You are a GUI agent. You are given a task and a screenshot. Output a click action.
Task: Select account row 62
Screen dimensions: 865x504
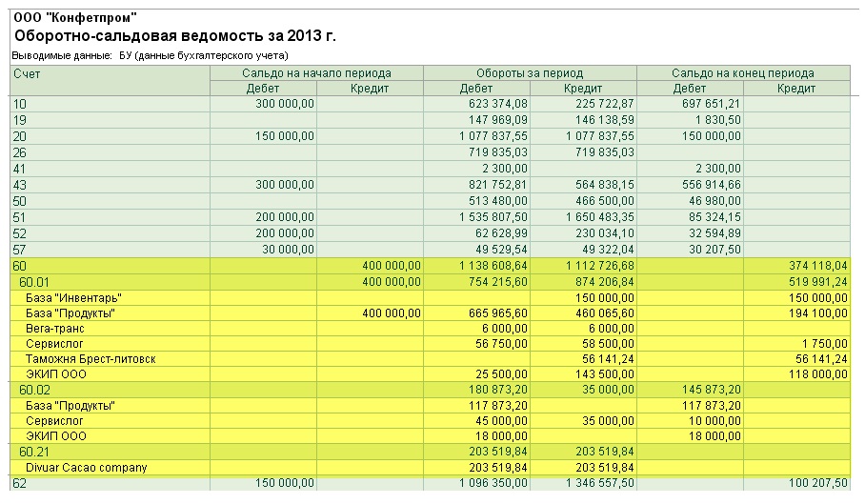(x=431, y=484)
